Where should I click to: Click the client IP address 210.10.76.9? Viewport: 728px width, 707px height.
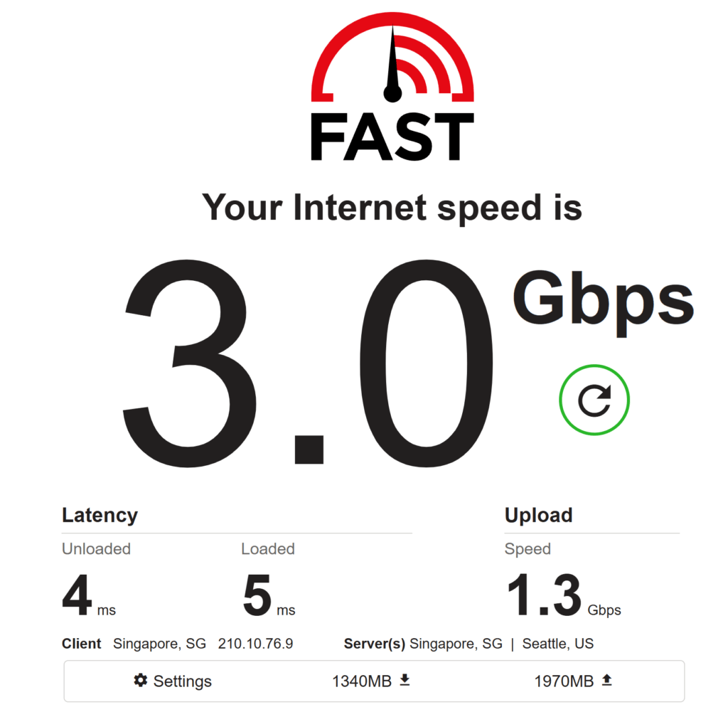point(255,644)
